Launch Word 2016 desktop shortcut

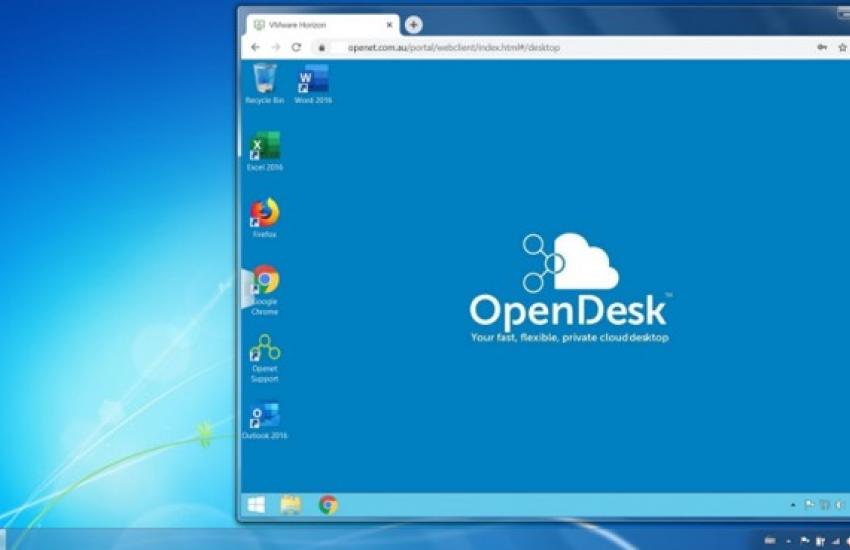coord(313,83)
